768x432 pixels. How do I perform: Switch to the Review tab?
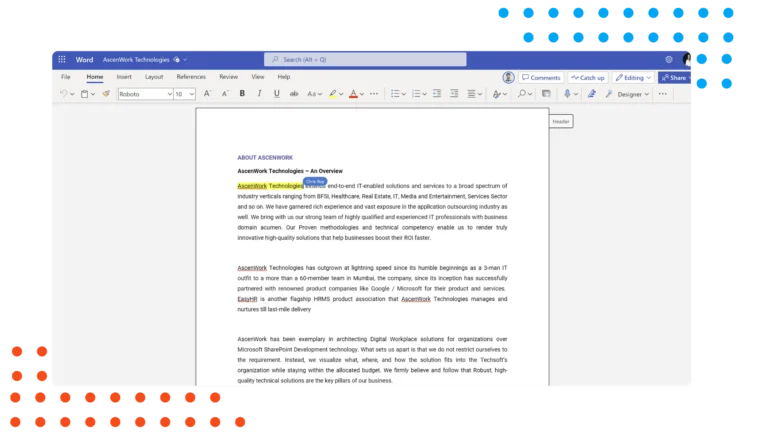228,77
